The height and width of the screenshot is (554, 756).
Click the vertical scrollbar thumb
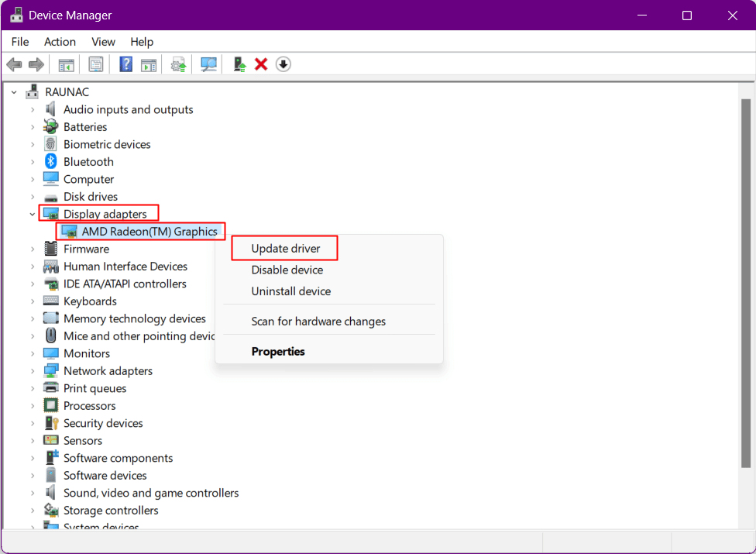coord(745,284)
